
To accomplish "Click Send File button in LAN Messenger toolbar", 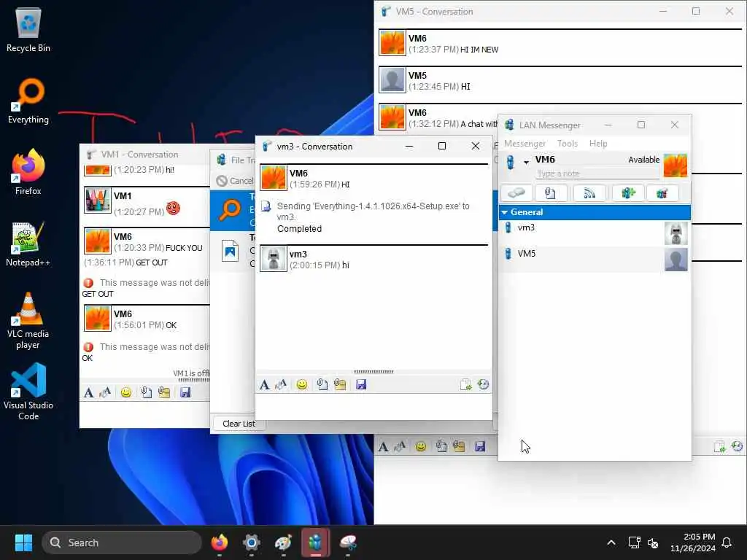I will click(551, 193).
